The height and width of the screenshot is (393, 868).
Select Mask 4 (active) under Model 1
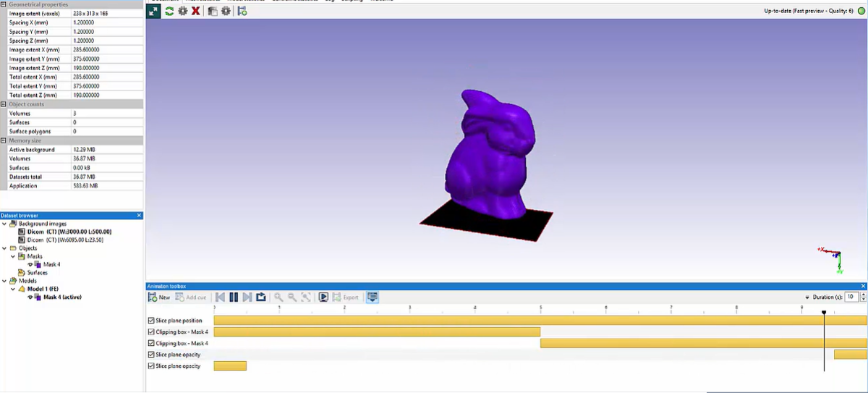[62, 297]
